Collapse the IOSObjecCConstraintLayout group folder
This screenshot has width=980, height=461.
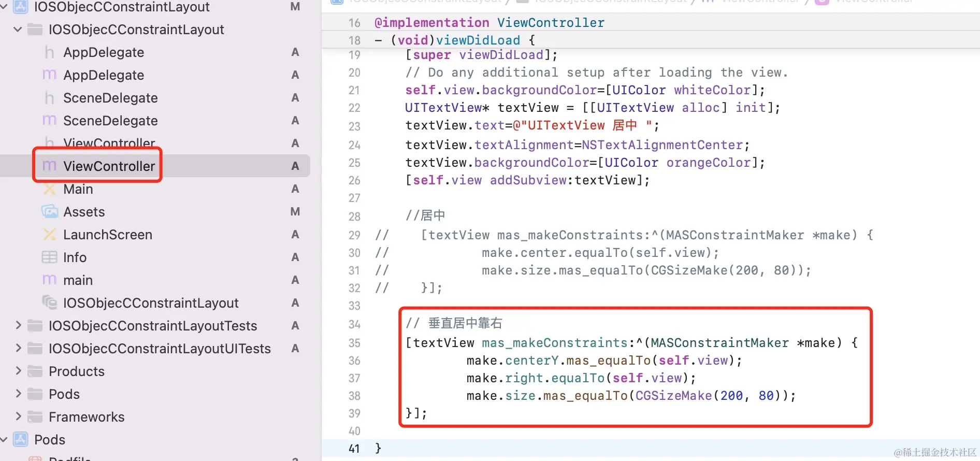pyautogui.click(x=18, y=30)
